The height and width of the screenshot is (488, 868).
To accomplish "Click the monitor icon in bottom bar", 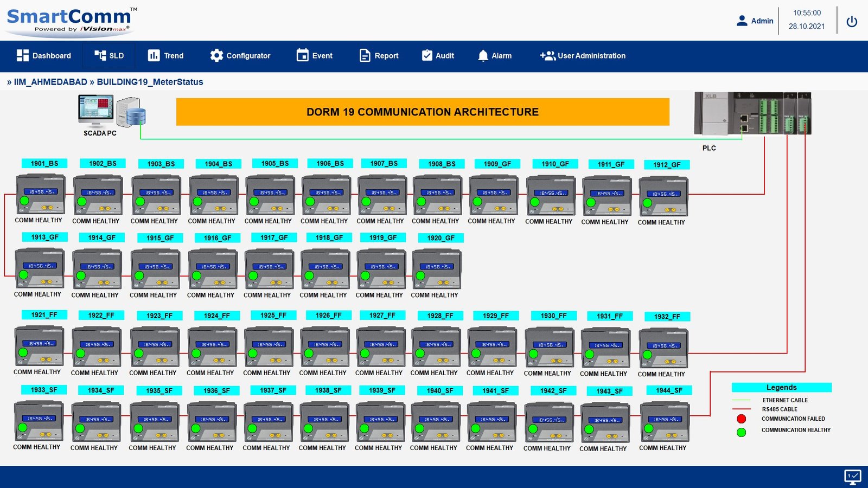I will click(x=852, y=477).
